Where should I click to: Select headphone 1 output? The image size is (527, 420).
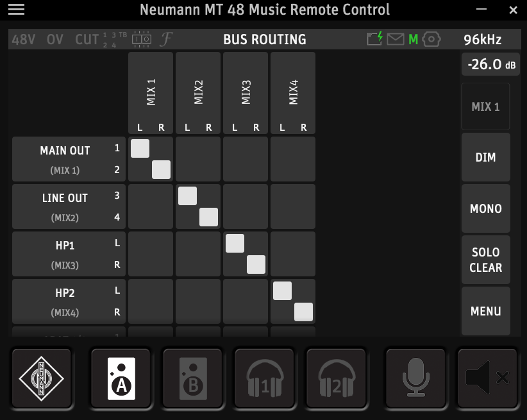coord(265,378)
